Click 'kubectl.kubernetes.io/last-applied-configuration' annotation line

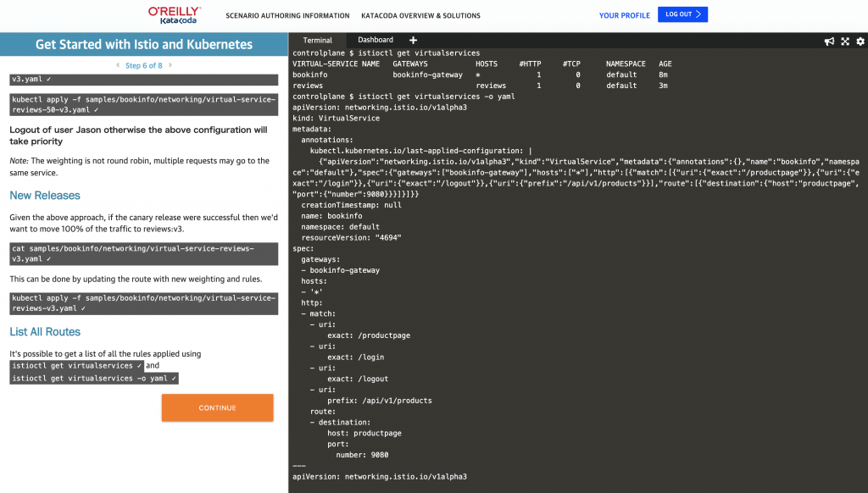pos(420,151)
